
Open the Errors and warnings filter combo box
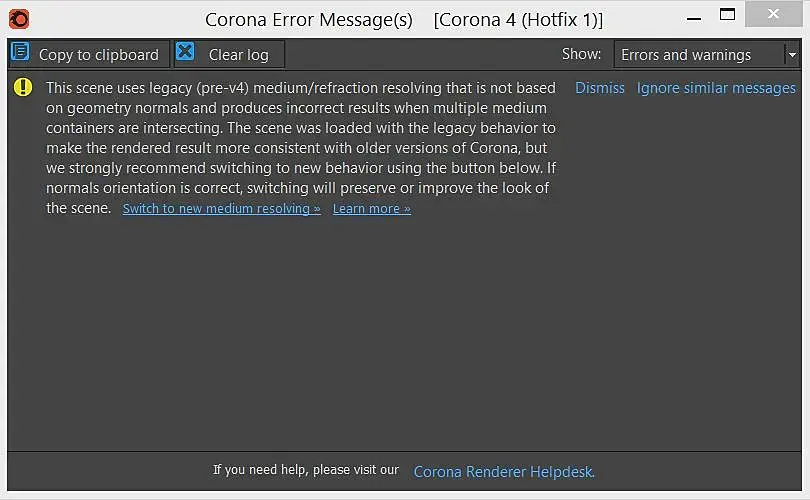coord(697,55)
